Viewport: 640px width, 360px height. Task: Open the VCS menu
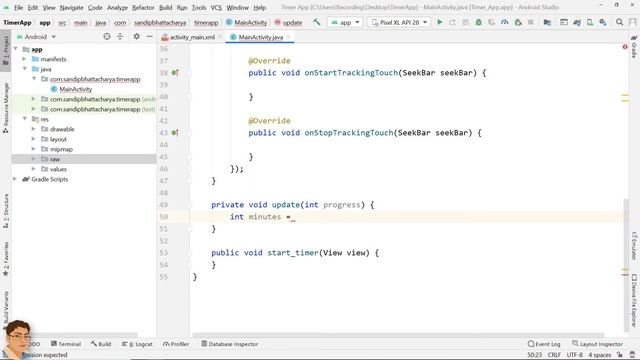216,8
